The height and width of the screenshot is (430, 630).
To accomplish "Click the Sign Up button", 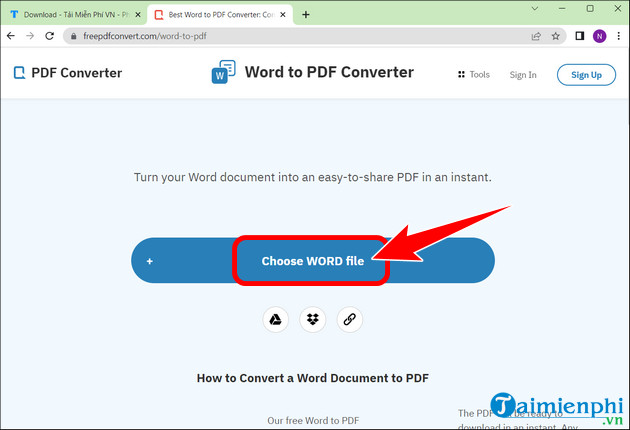I will point(586,75).
